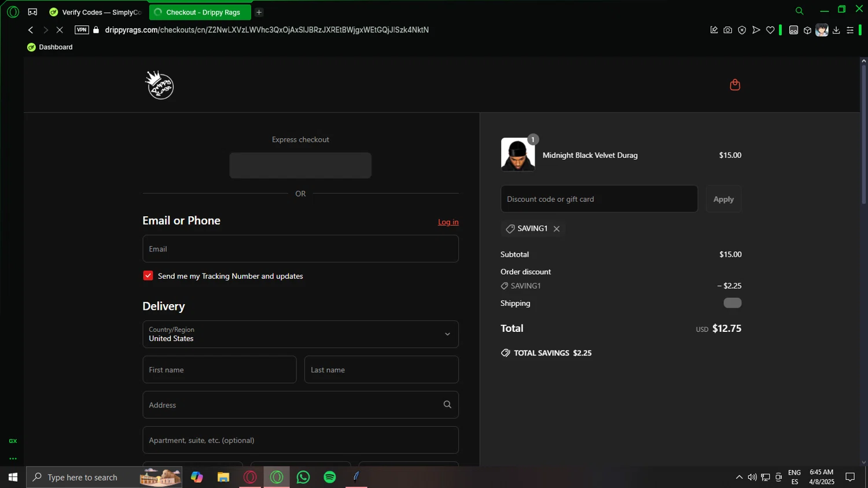The image size is (868, 488).
Task: Remove the SAVING1 discount code tag
Action: coord(557,229)
